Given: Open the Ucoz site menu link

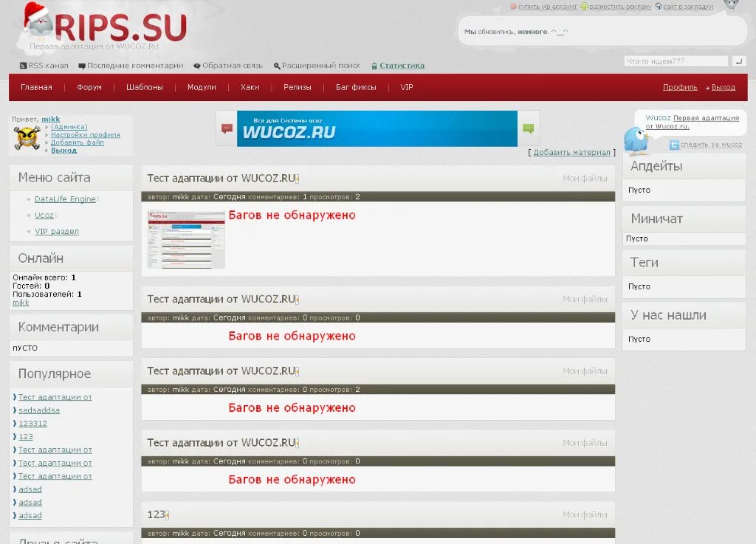Looking at the screenshot, I should click(x=44, y=216).
